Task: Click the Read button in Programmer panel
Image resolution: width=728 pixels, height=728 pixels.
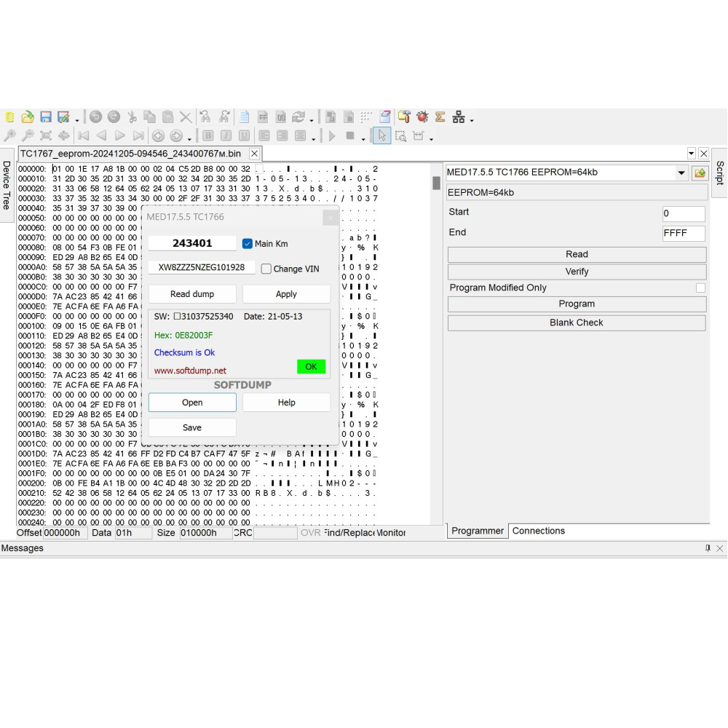Action: (x=577, y=254)
